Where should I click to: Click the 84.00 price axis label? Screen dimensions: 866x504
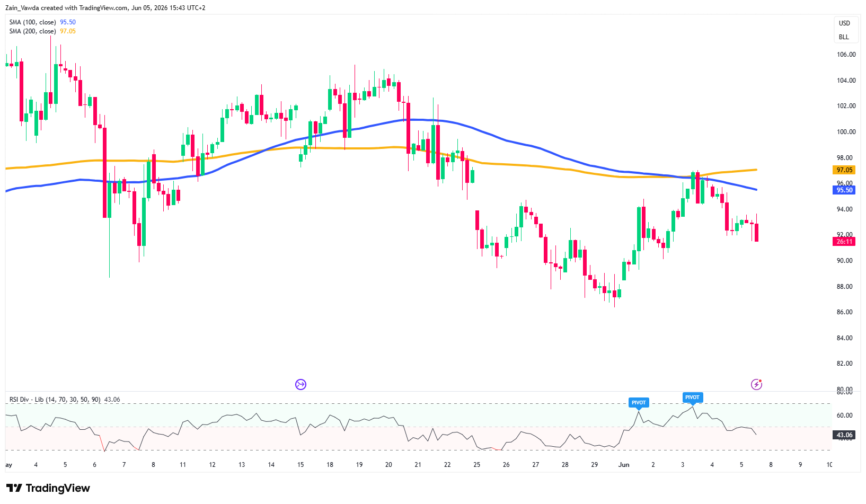point(845,338)
